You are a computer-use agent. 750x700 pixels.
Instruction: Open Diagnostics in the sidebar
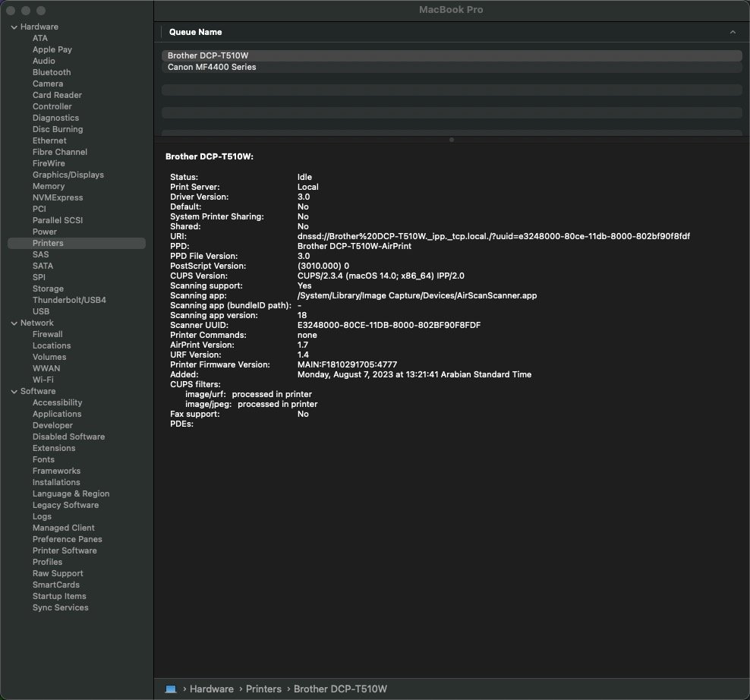tap(55, 118)
